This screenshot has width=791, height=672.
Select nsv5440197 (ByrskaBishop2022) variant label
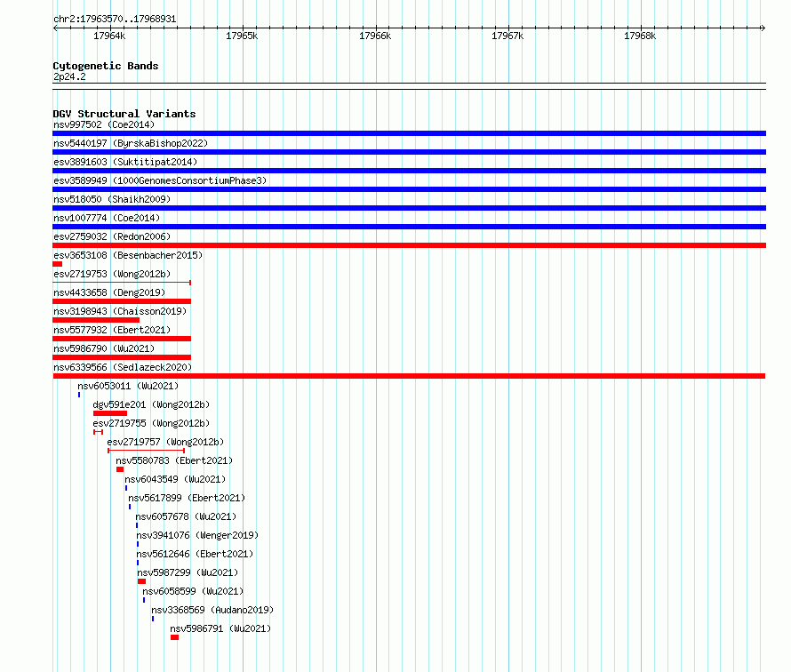point(131,143)
